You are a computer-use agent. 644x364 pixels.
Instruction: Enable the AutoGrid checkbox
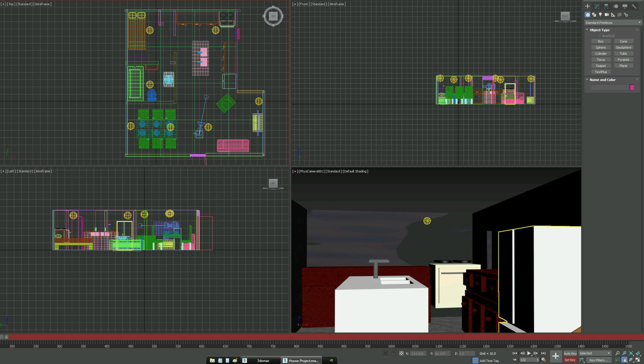click(600, 36)
